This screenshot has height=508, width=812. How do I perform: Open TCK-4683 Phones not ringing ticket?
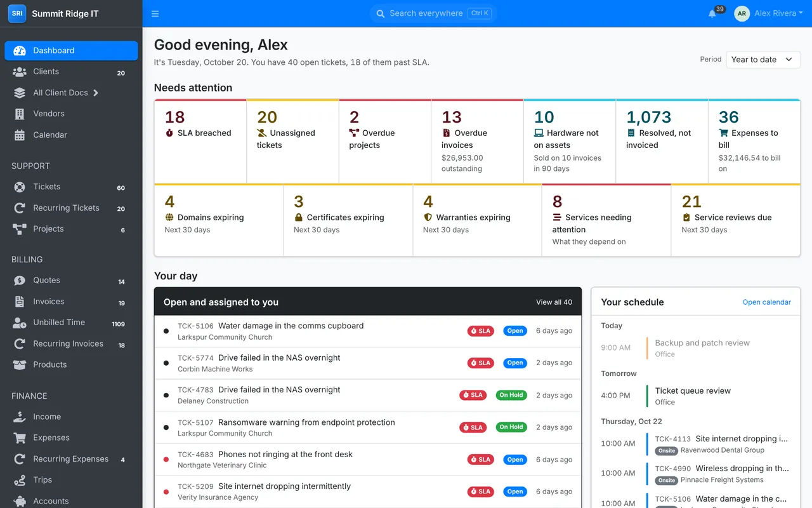coord(368,459)
